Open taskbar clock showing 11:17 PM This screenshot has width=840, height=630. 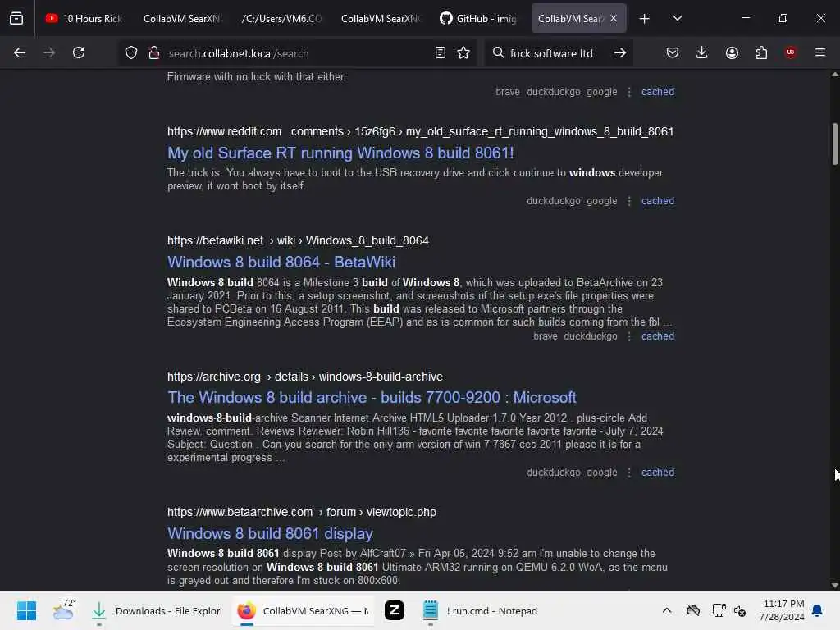coord(782,610)
